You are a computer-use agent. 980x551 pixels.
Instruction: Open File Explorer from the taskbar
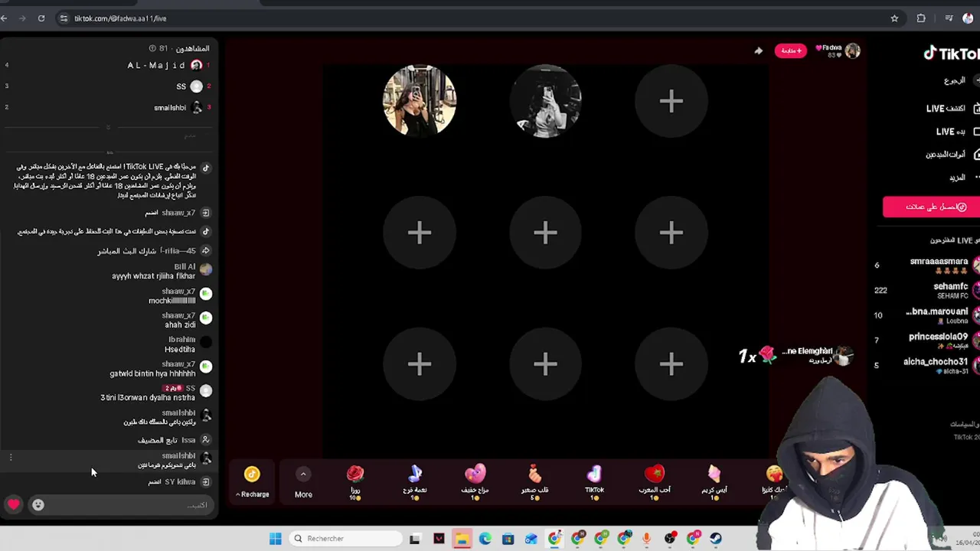click(462, 539)
